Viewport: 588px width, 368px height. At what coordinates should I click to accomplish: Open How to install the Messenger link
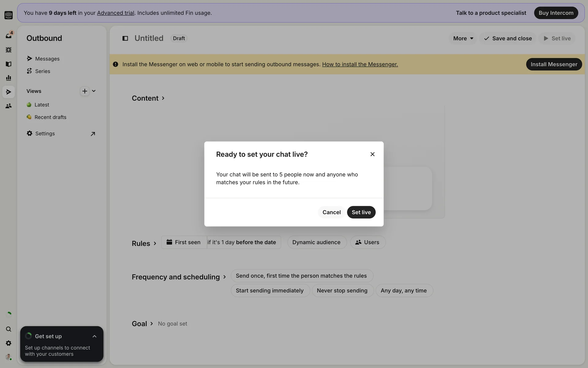[360, 64]
